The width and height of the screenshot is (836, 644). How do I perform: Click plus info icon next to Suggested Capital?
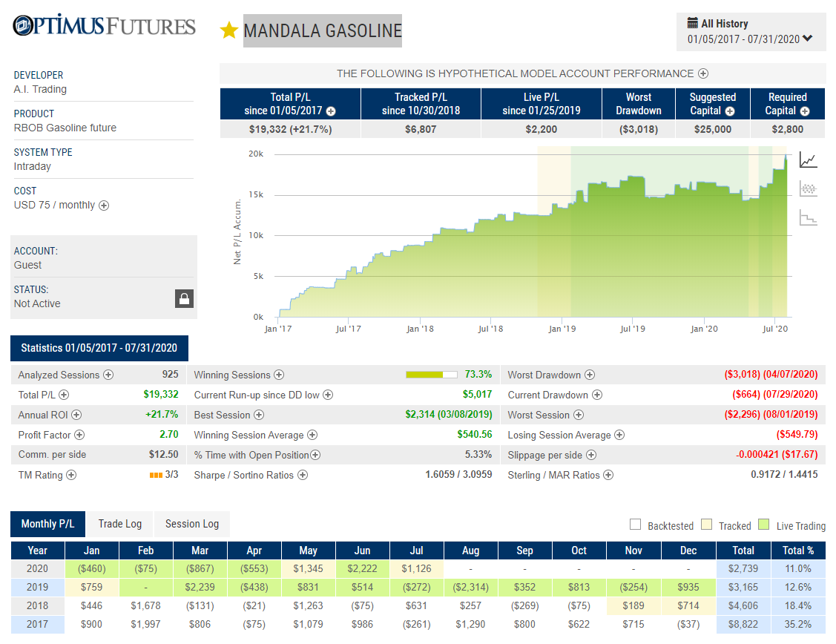pyautogui.click(x=730, y=111)
